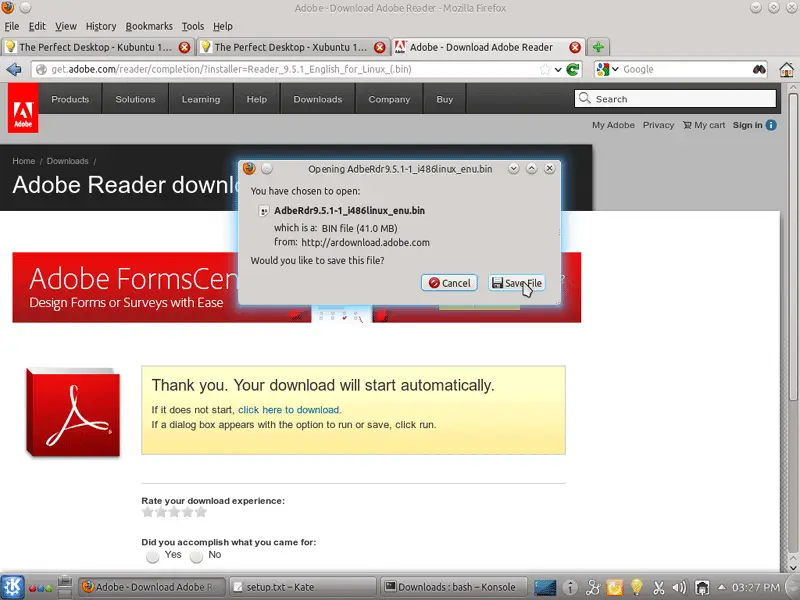
Task: Reload the page with green refresh icon
Action: [x=573, y=70]
